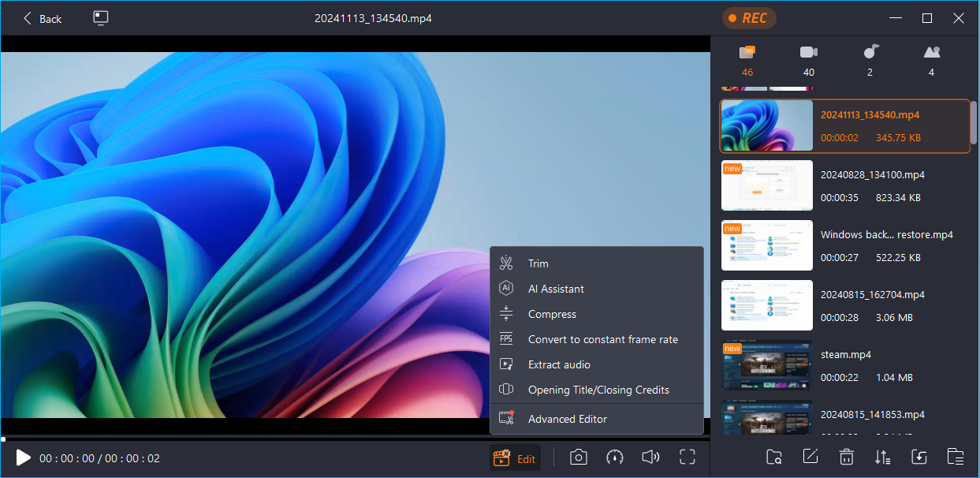Screen dimensions: 980x478
Task: Click the Opening Title/Closing Credits icon
Action: [x=506, y=390]
